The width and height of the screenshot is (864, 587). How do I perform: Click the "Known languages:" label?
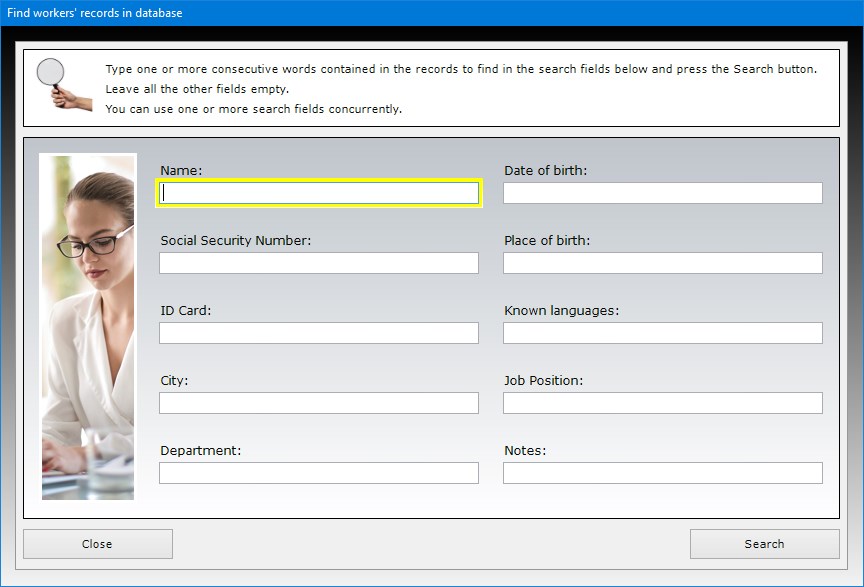click(x=561, y=311)
